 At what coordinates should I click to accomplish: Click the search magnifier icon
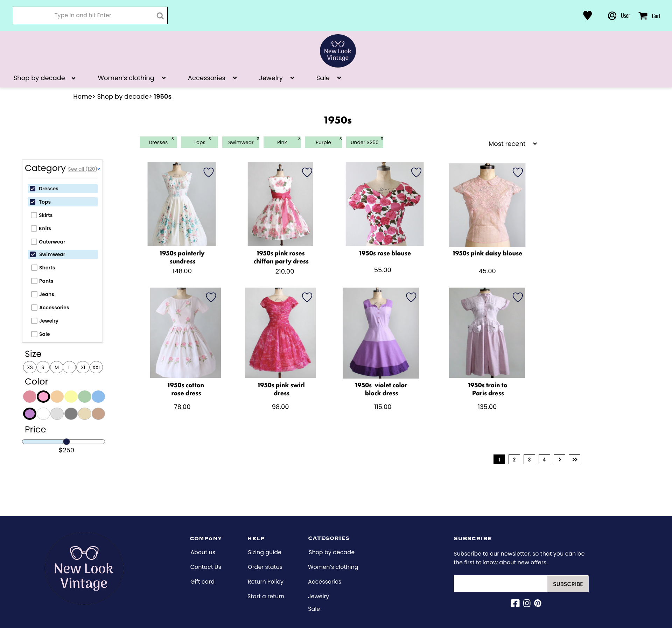(160, 15)
